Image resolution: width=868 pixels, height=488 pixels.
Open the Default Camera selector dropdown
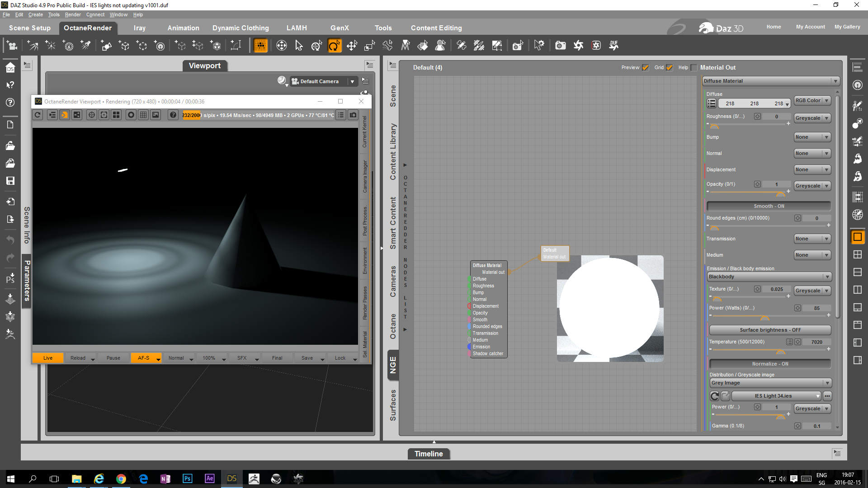(x=324, y=81)
